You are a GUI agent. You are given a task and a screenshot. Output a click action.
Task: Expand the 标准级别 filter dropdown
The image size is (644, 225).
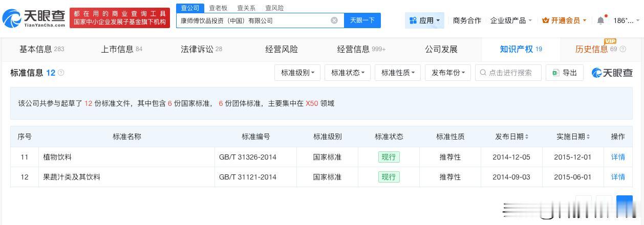pos(297,73)
